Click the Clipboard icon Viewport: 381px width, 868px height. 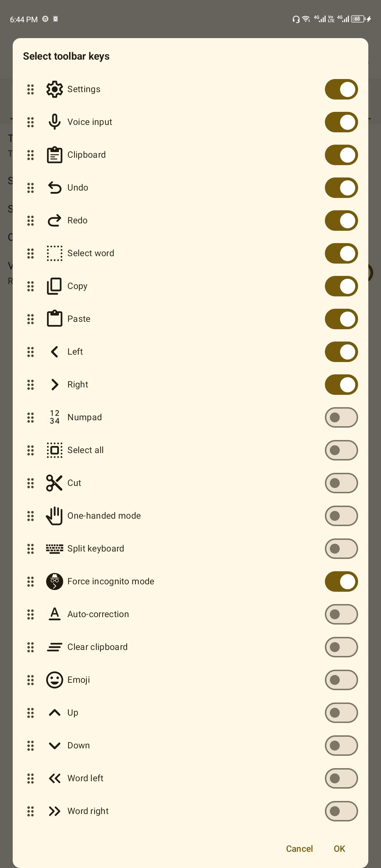tap(55, 155)
